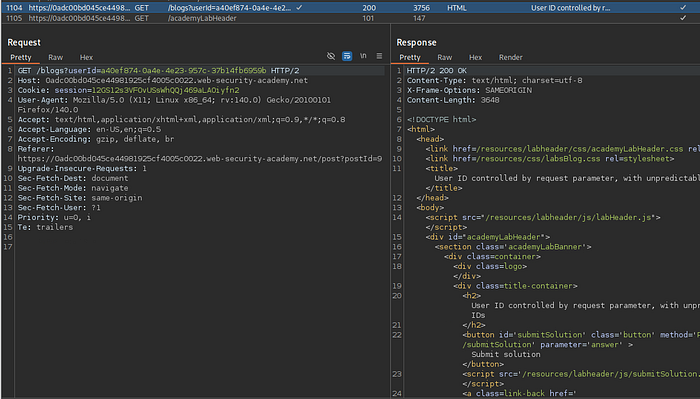
Task: Toggle the blue line-wrap icon in Request toolbar
Action: 347,56
